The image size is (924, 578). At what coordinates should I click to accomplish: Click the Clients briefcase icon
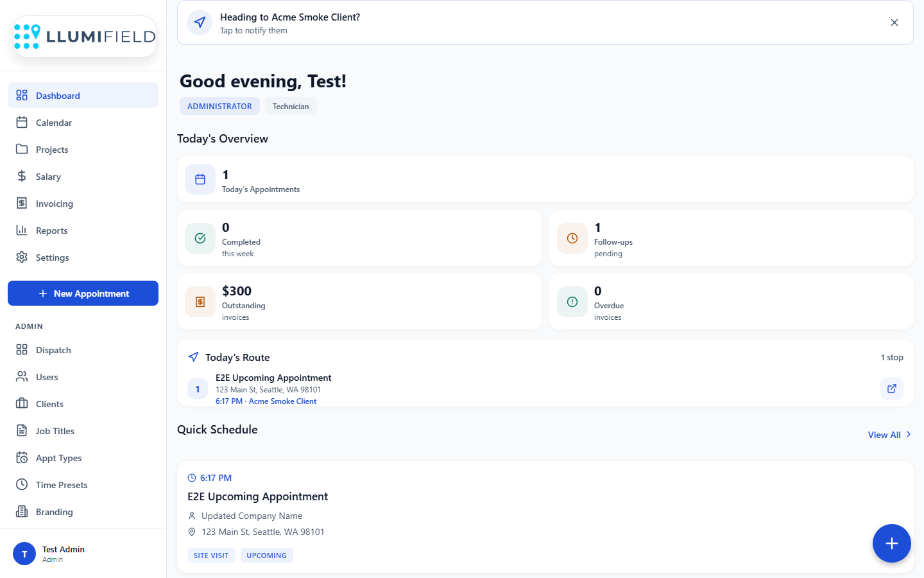22,403
